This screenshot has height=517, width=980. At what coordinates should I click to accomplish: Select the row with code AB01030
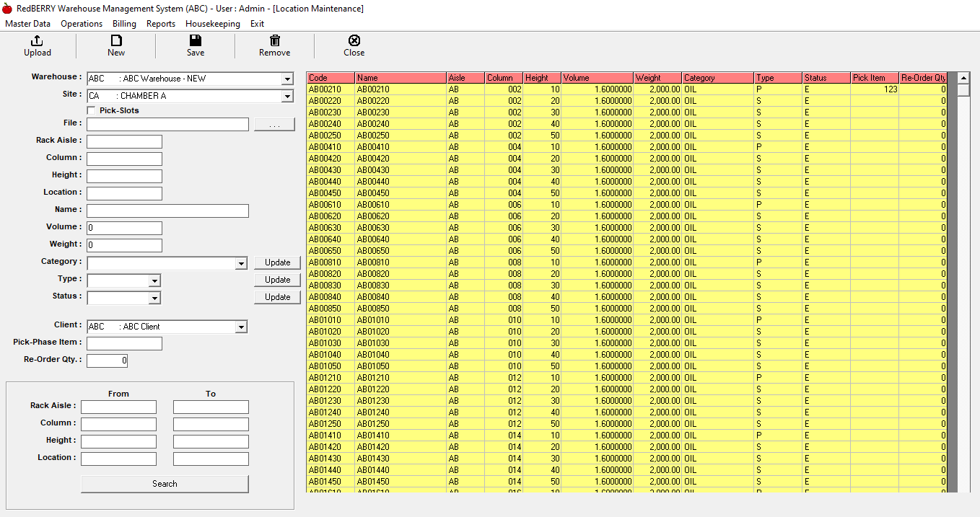(626, 343)
